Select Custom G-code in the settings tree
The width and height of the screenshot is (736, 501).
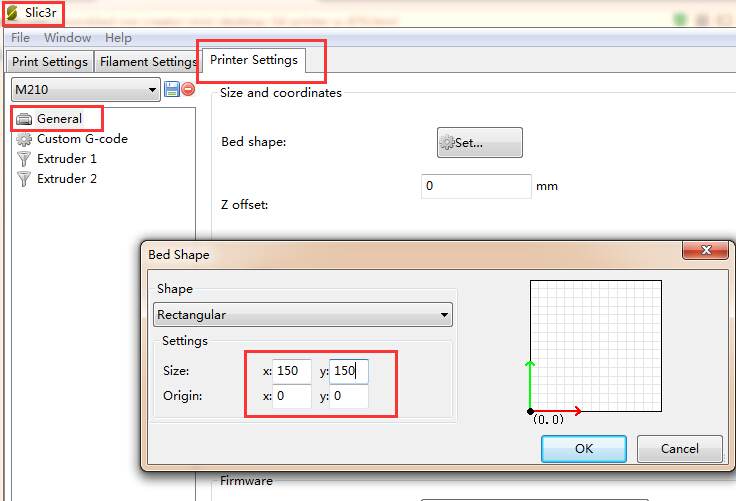coord(82,139)
